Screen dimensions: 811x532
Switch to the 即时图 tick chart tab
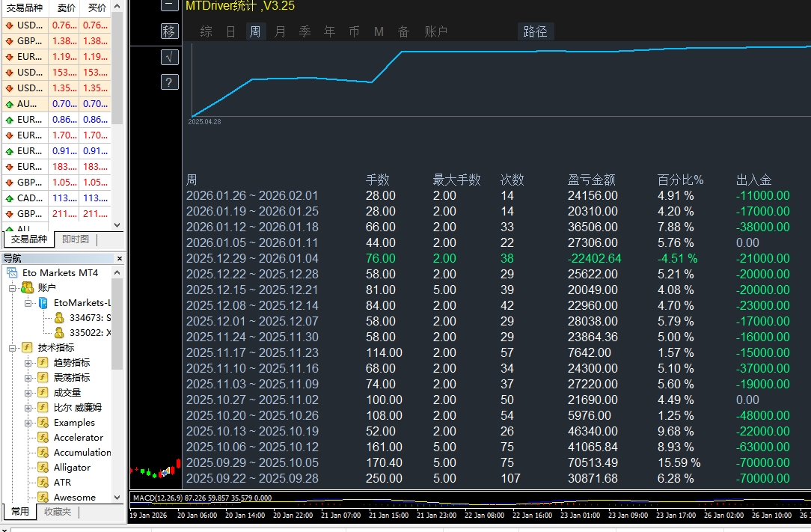click(x=76, y=239)
